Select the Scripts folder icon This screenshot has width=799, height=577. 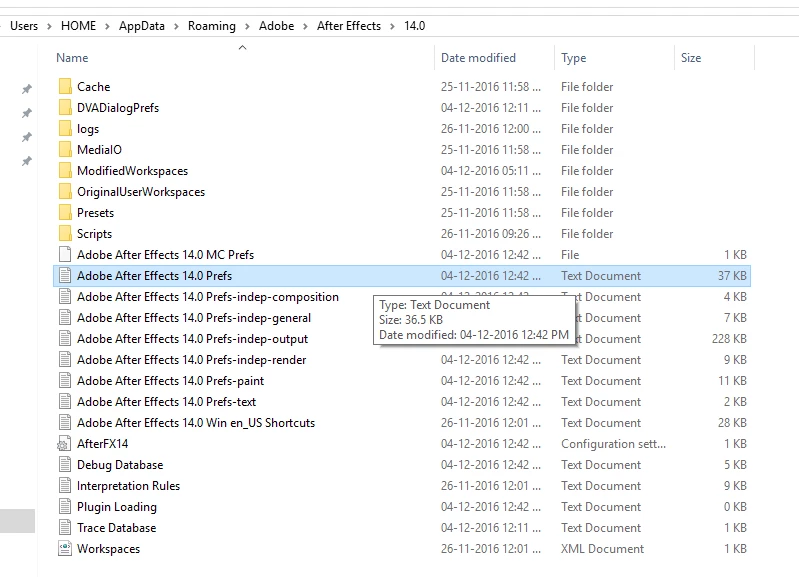[65, 233]
